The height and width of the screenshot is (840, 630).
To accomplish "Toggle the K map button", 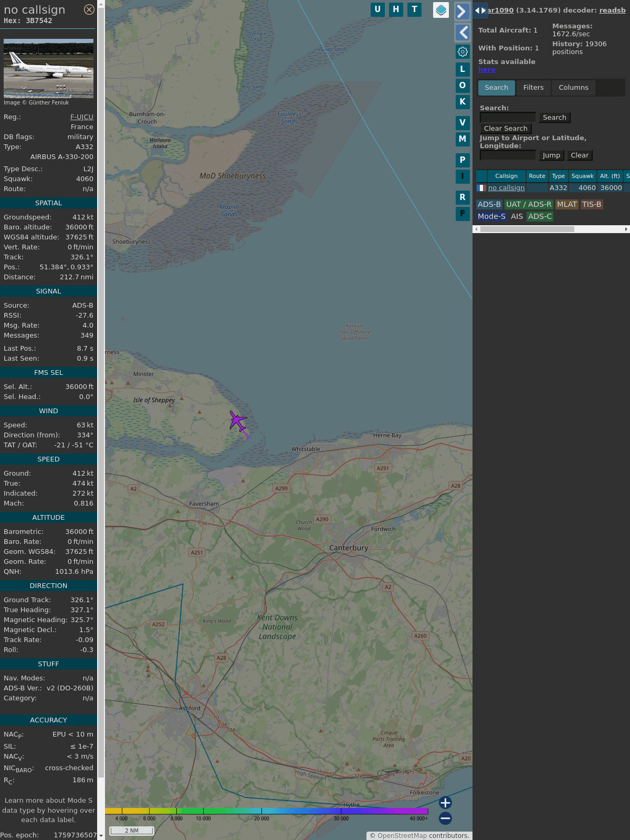I will click(x=463, y=102).
